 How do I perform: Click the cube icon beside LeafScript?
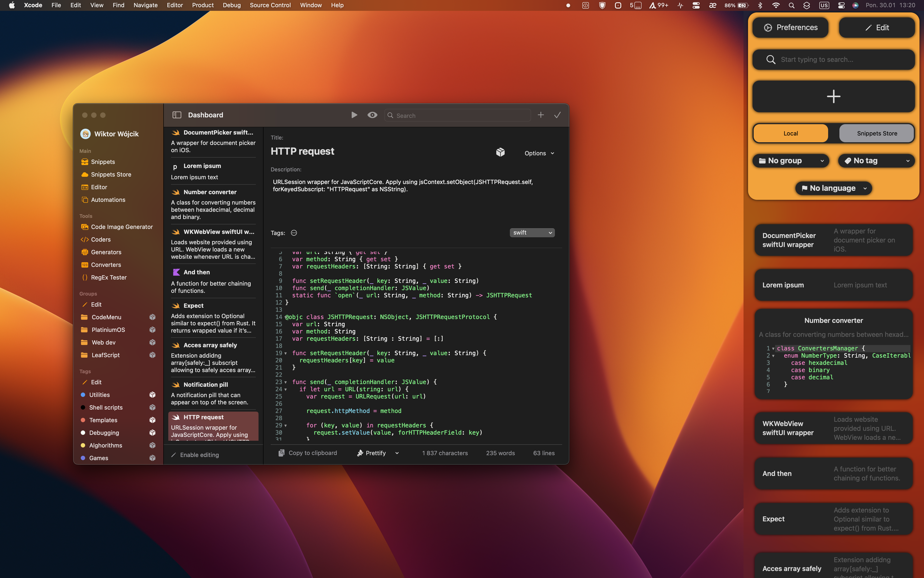(x=152, y=355)
